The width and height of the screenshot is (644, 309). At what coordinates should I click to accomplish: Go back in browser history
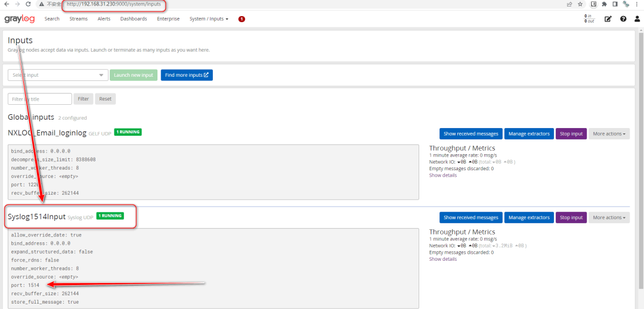(6, 4)
